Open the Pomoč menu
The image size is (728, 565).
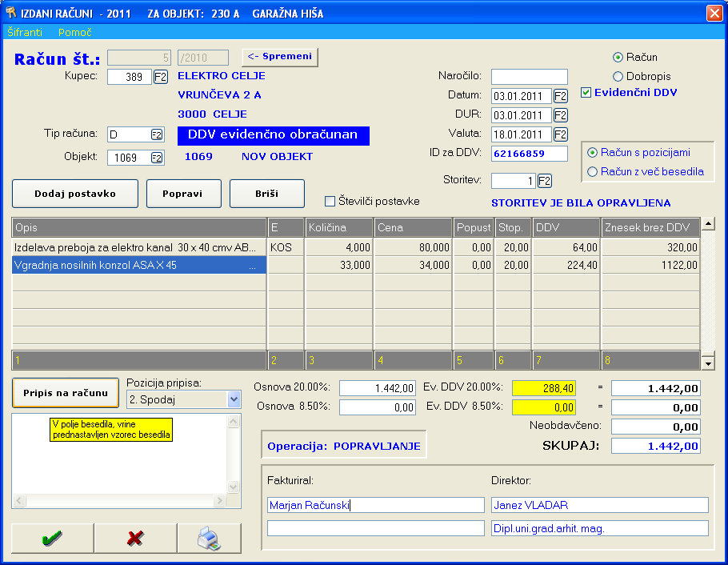(x=75, y=33)
